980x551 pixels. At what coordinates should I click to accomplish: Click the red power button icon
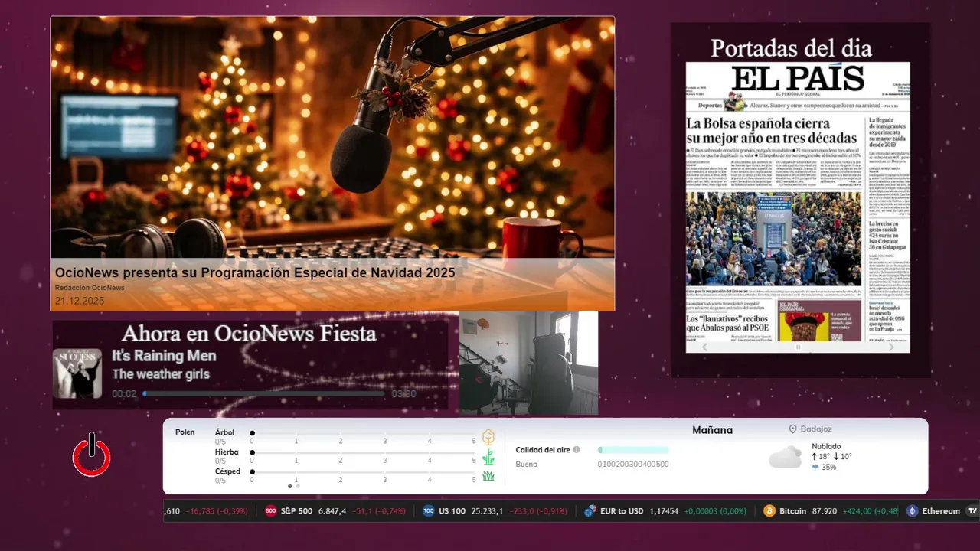point(92,455)
